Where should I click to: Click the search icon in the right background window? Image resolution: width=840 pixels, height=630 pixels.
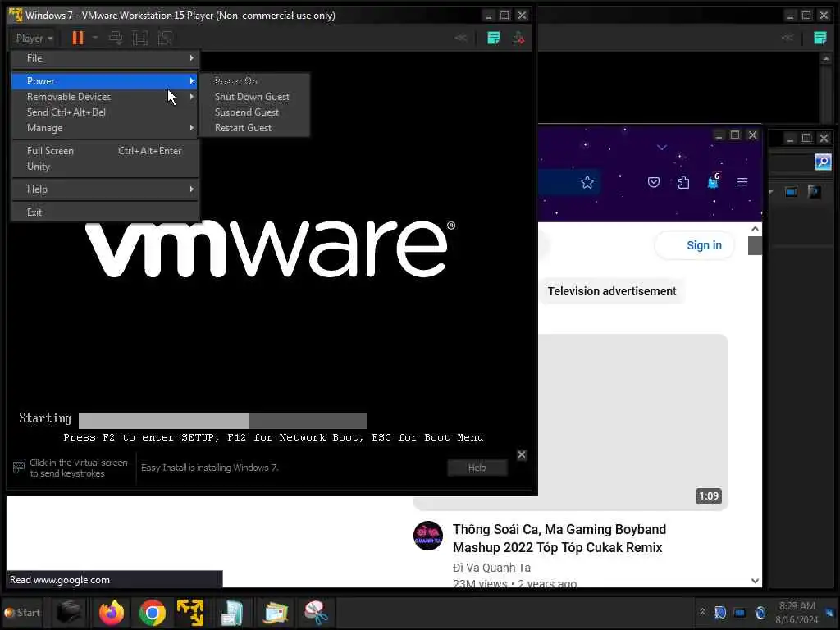tap(823, 162)
